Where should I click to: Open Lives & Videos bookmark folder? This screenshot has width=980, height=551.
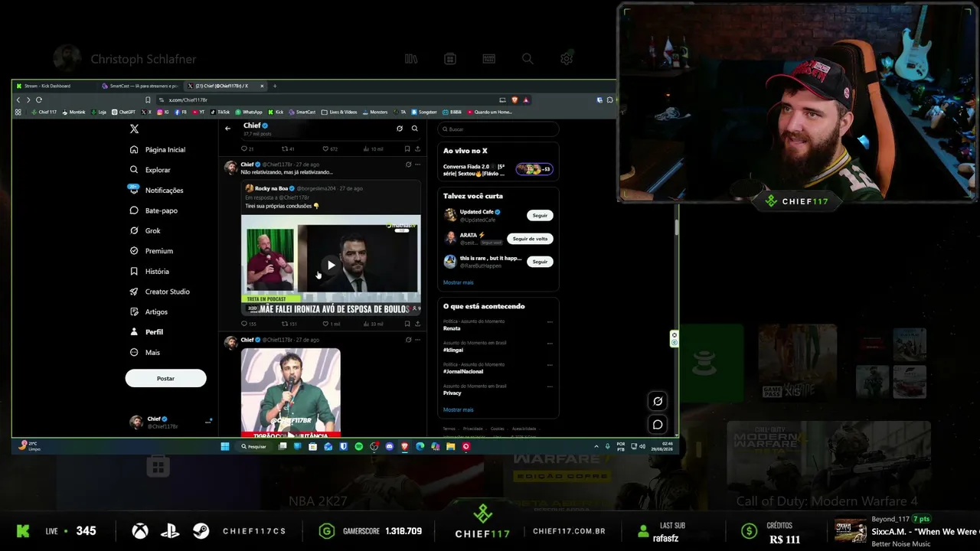340,112
